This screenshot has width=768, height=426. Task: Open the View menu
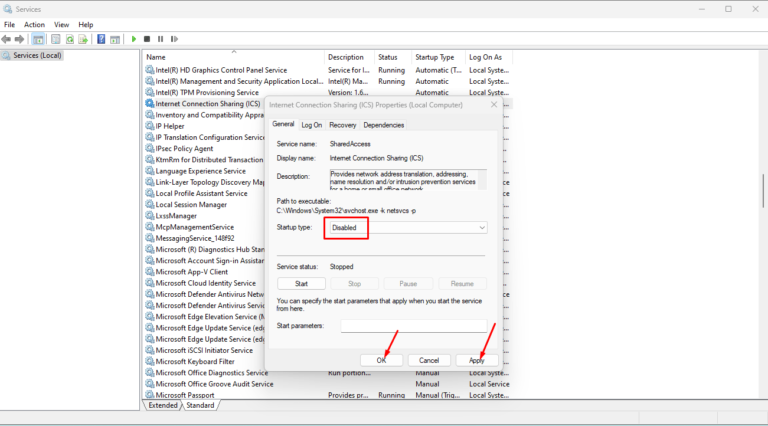tap(61, 24)
